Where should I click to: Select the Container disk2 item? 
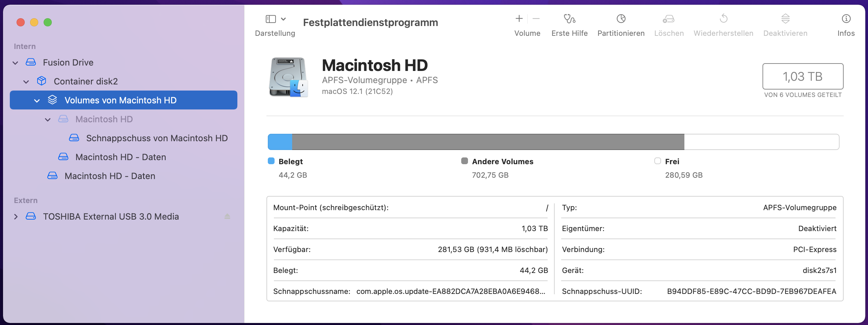[x=86, y=81]
